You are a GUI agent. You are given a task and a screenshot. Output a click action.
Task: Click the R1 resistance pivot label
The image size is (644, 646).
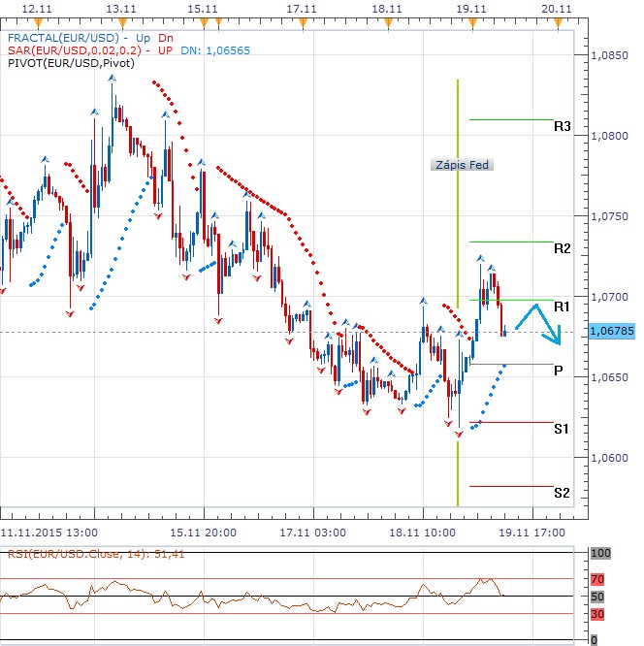[563, 307]
